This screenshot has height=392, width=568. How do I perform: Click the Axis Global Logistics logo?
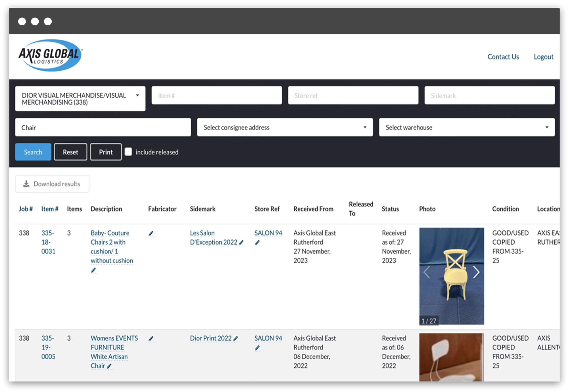click(50, 55)
